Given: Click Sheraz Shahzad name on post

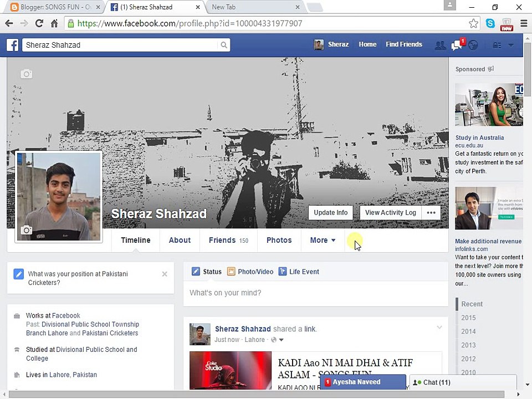Looking at the screenshot, I should coord(243,329).
